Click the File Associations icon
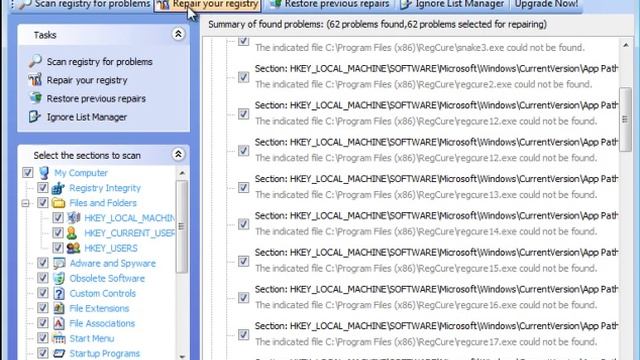The height and width of the screenshot is (360, 640). 59,323
